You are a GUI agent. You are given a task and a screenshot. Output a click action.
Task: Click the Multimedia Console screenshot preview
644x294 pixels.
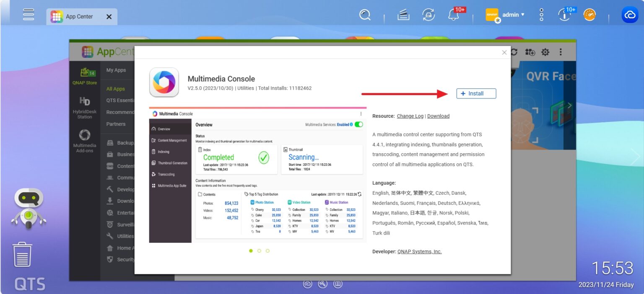257,175
